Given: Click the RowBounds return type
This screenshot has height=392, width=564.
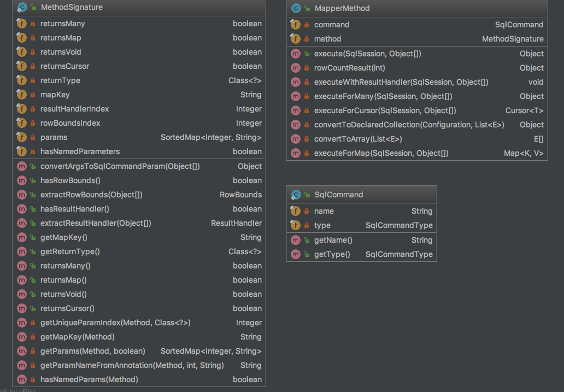Looking at the screenshot, I should [240, 195].
